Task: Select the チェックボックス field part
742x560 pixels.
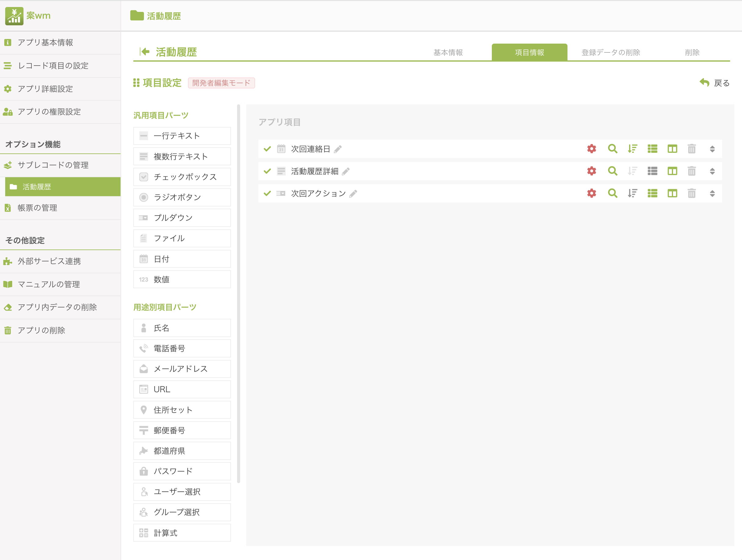Action: coord(182,177)
